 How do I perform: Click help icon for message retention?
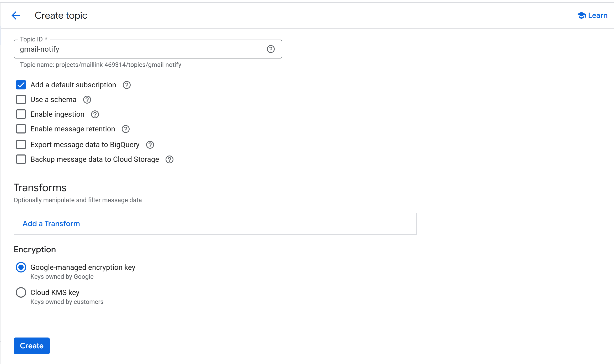126,129
